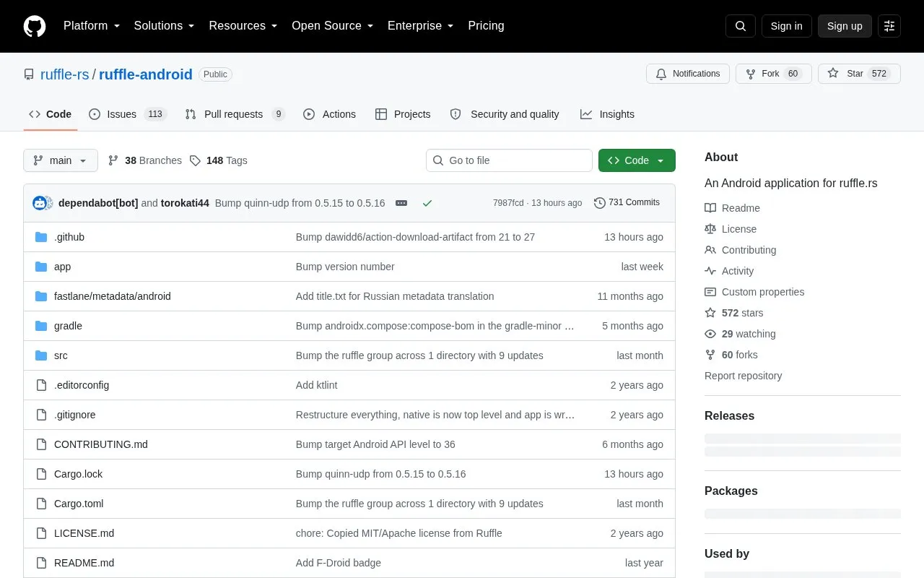Click the GitHub logo icon
Screen dimensions: 924x578
click(x=35, y=26)
